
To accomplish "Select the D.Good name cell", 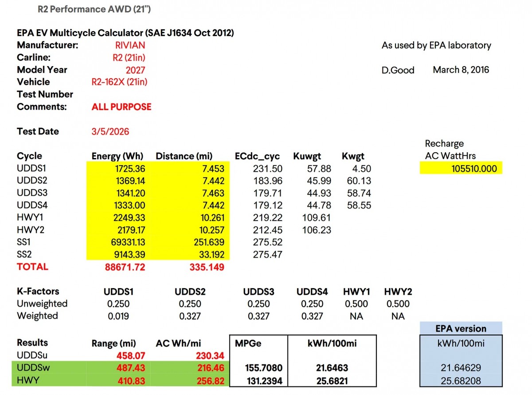I will click(x=398, y=70).
